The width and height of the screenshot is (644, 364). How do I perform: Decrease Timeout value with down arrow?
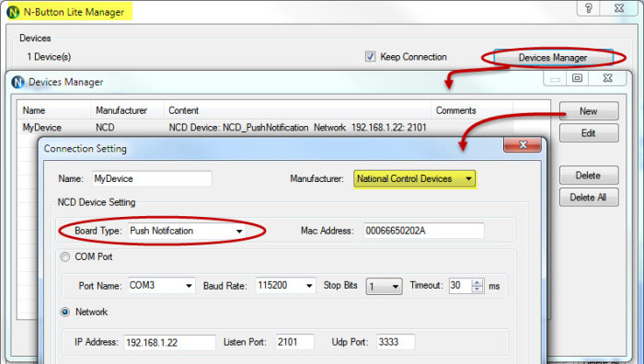477,289
